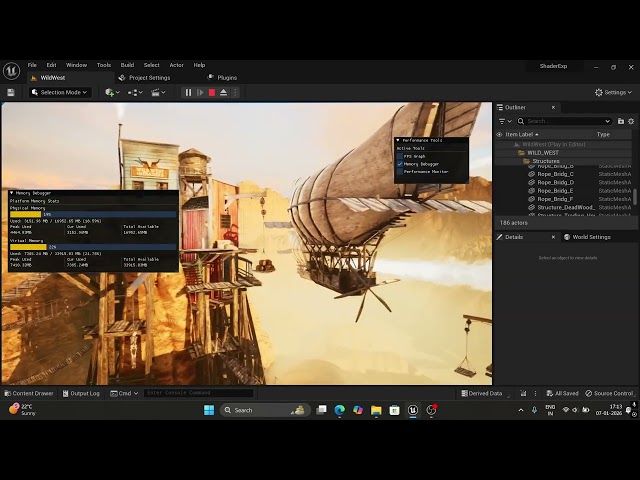
Task: Open the blueprints toolbar dropdown
Action: pos(135,93)
